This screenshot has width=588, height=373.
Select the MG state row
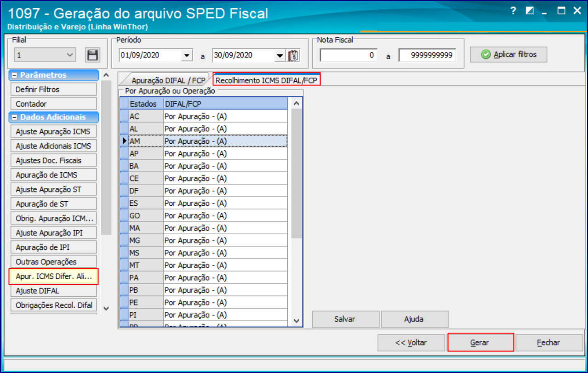coord(204,240)
